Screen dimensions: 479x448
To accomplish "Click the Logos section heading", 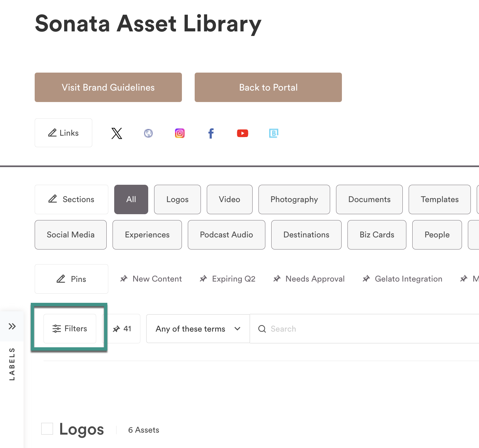I will pyautogui.click(x=81, y=429).
